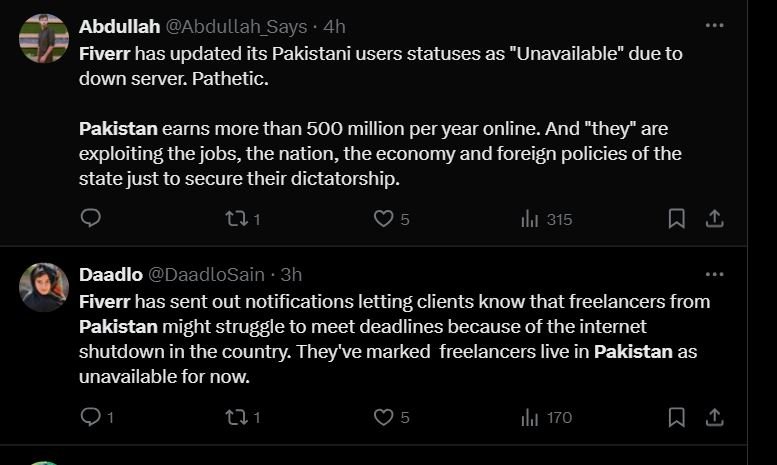Open Daadlo's tweet via 3h timestamp
This screenshot has width=777, height=465.
tap(291, 274)
